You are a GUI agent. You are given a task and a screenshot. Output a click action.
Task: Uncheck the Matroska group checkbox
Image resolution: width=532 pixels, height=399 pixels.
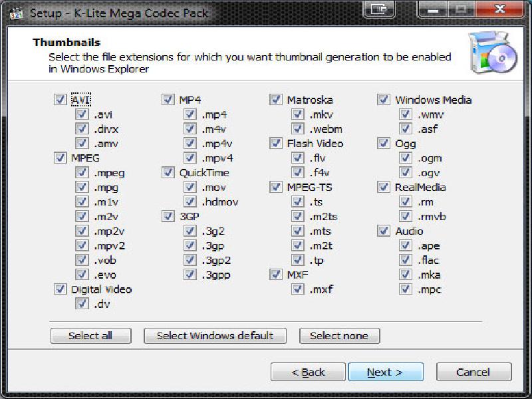tap(276, 99)
